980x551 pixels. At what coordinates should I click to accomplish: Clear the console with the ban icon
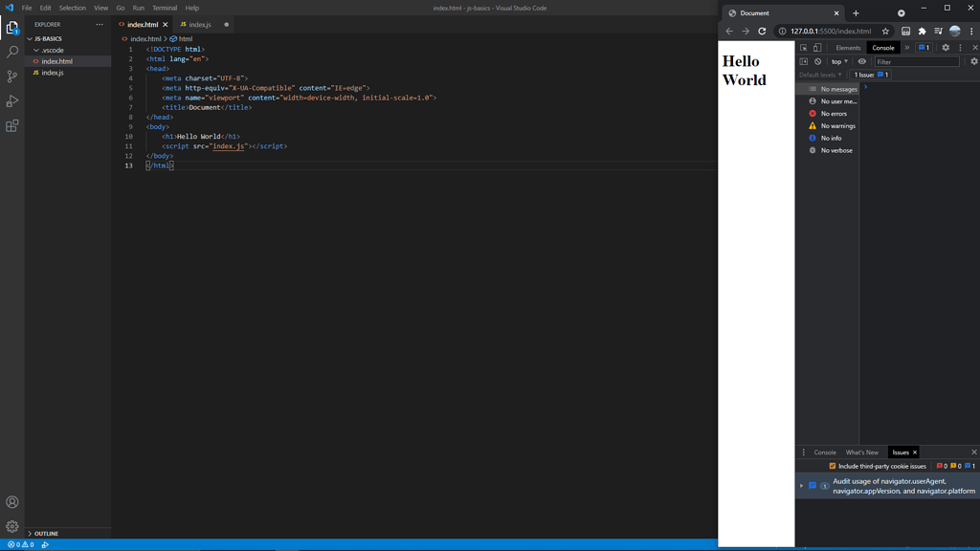click(817, 61)
